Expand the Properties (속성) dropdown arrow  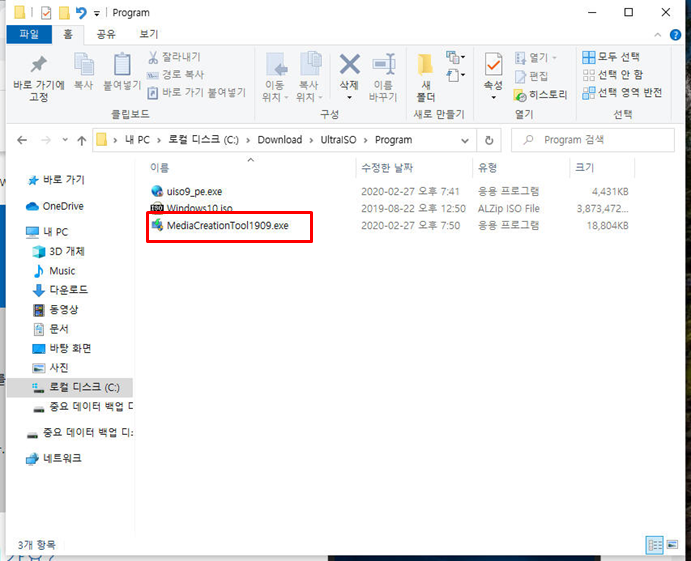(494, 97)
